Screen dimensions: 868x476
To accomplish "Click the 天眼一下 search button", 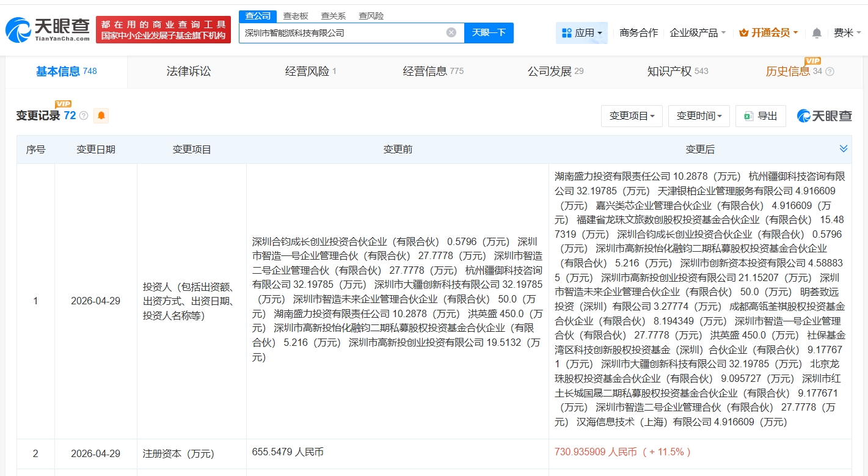I will tap(489, 33).
